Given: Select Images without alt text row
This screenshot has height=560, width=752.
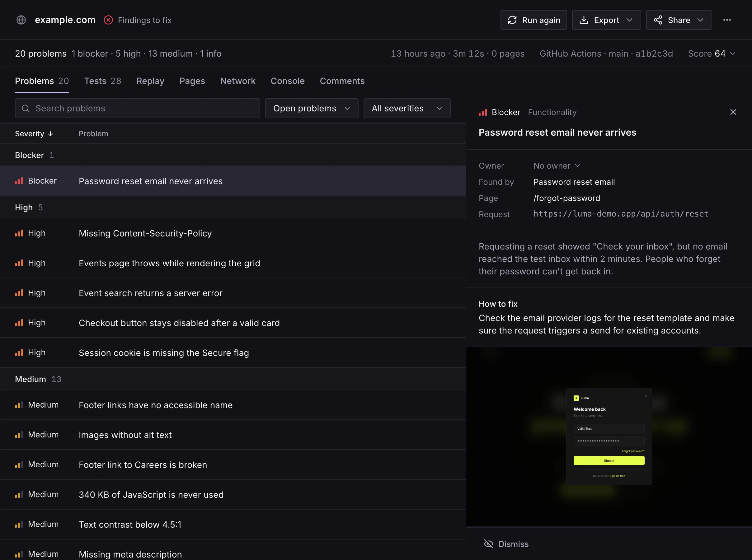Looking at the screenshot, I should coord(233,435).
